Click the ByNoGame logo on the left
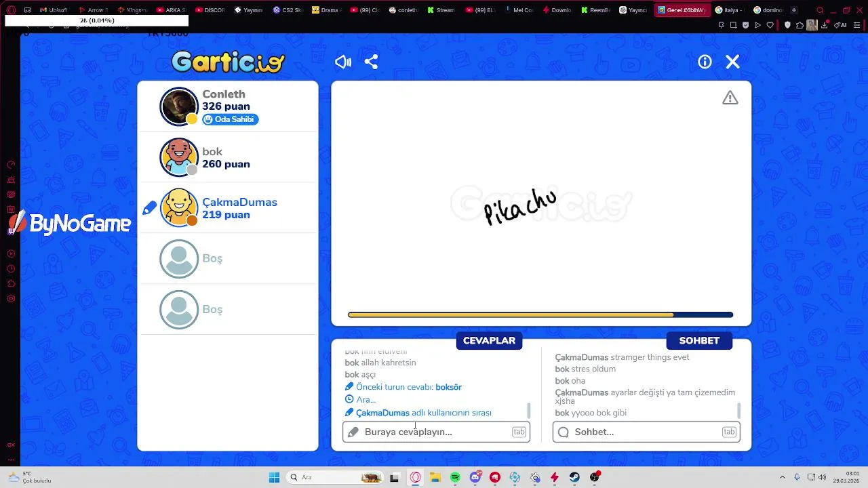 (x=70, y=224)
